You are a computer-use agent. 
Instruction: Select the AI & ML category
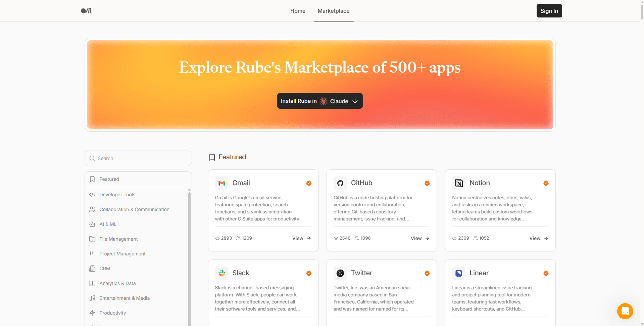(x=108, y=224)
